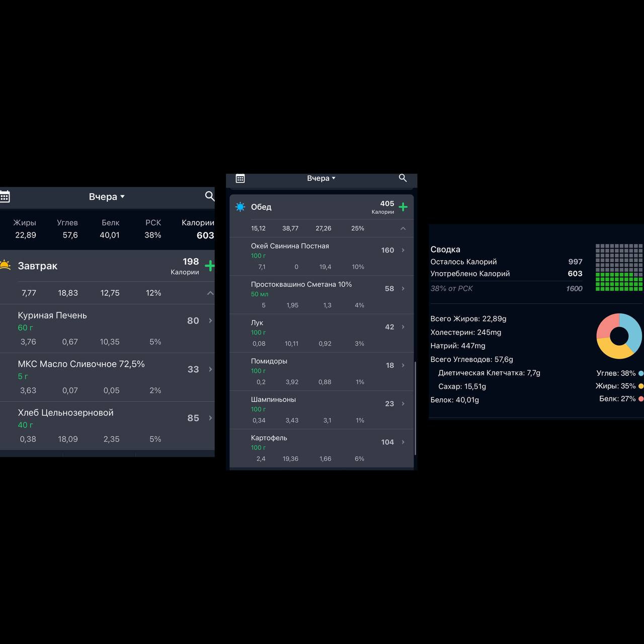Click Сводка summary heading
Image resolution: width=644 pixels, height=644 pixels.
pyautogui.click(x=445, y=250)
